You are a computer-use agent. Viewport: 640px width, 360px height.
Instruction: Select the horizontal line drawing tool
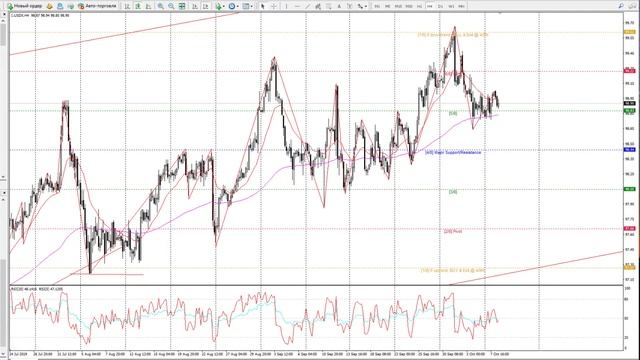tap(297, 6)
